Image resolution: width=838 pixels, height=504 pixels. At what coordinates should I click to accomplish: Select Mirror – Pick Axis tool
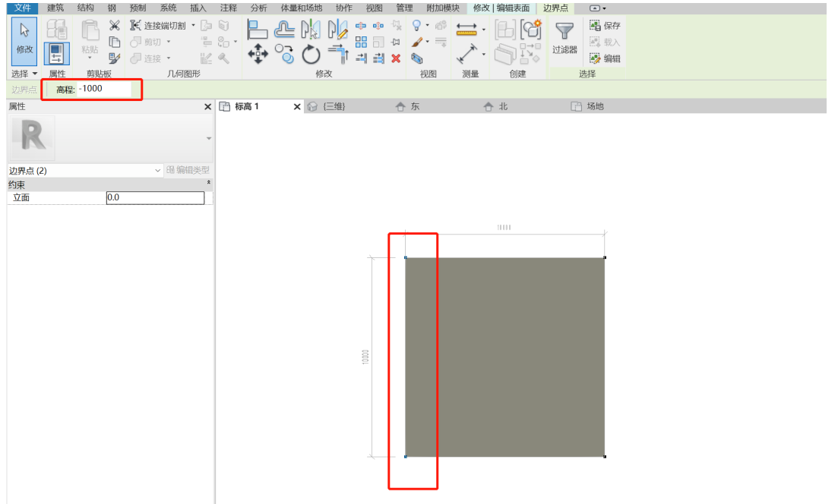(311, 30)
